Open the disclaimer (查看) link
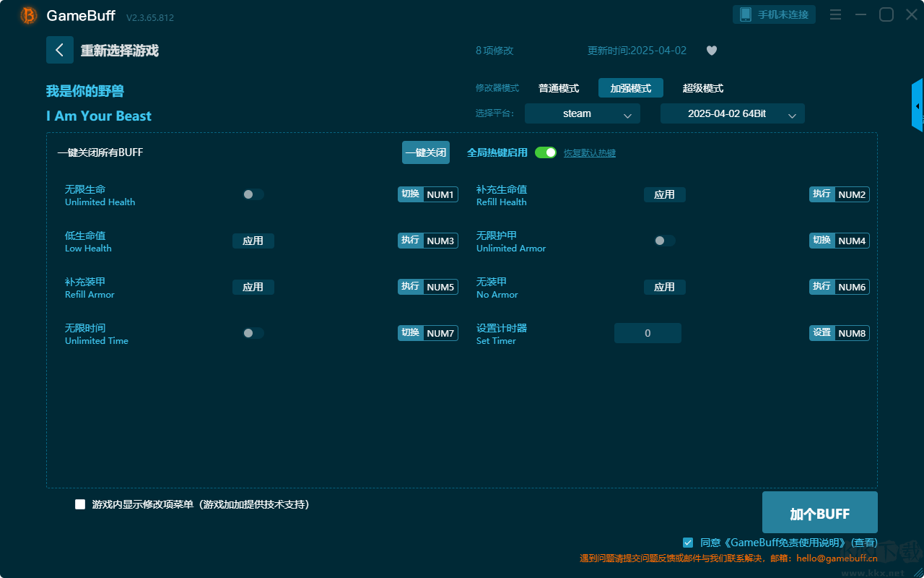This screenshot has width=924, height=578. 864,543
